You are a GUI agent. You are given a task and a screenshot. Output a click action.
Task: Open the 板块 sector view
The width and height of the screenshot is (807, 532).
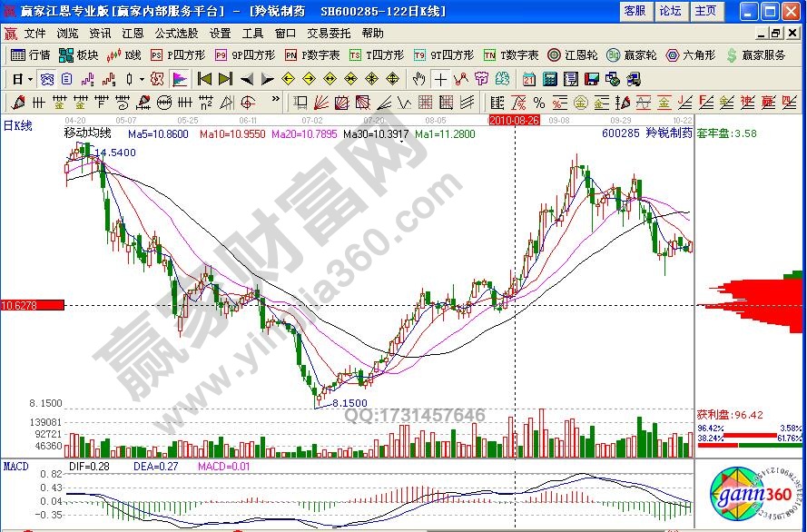coord(79,55)
